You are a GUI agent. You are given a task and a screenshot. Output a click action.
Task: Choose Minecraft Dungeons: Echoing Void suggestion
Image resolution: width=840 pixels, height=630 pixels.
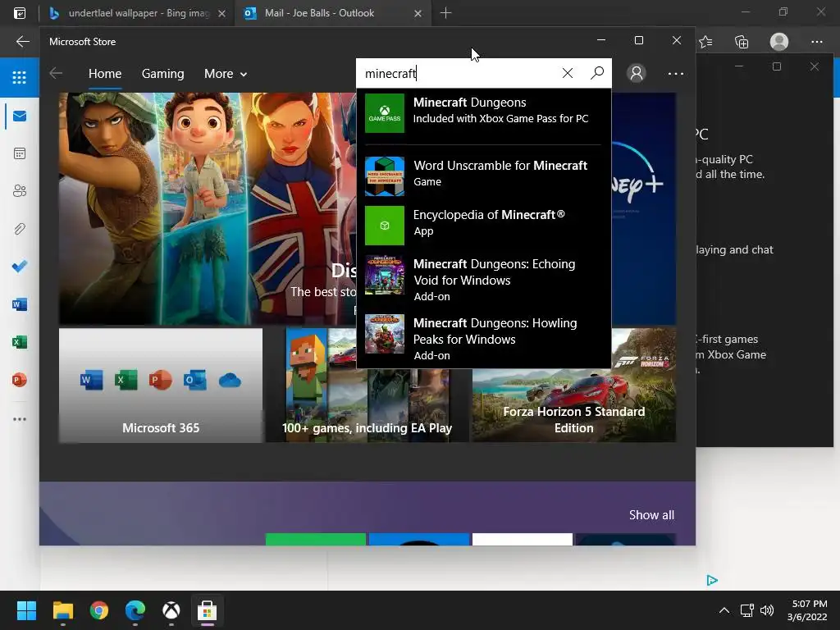[x=484, y=279]
